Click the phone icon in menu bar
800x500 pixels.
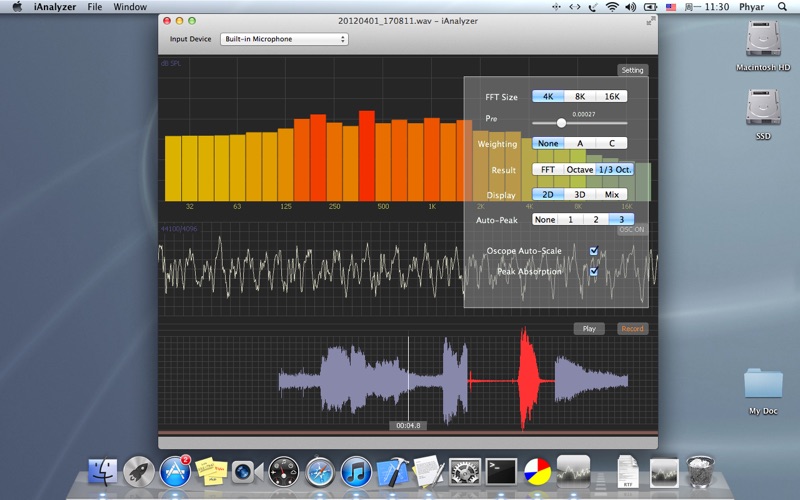(593, 7)
